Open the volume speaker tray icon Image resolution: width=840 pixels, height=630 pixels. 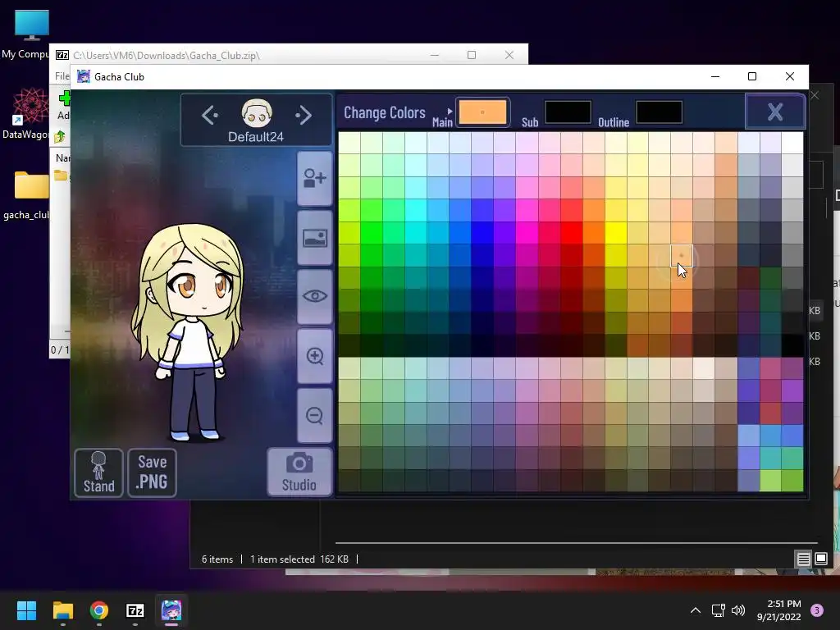(x=738, y=610)
